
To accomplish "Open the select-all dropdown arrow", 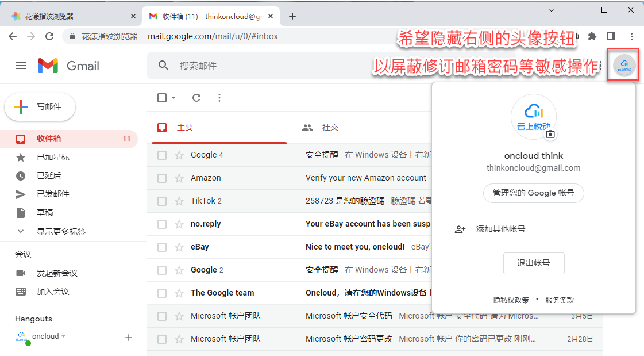I will [173, 98].
